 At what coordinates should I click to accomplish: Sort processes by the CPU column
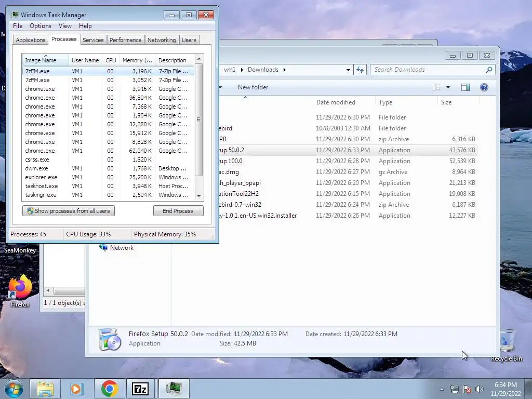coord(111,60)
